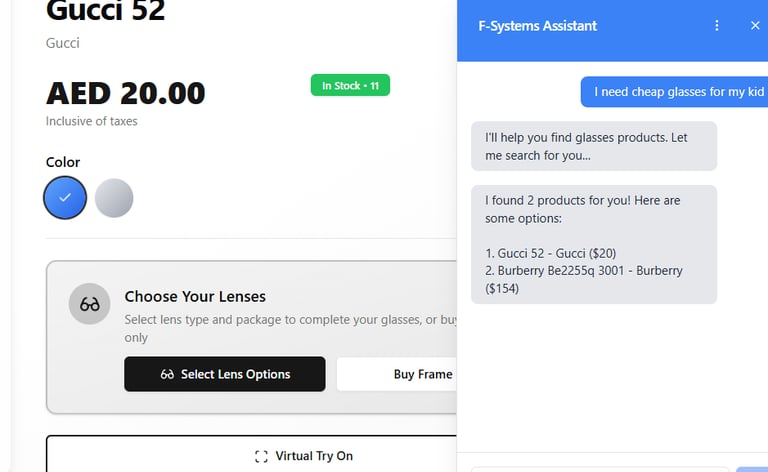Click the Buy Frame only button

point(397,374)
